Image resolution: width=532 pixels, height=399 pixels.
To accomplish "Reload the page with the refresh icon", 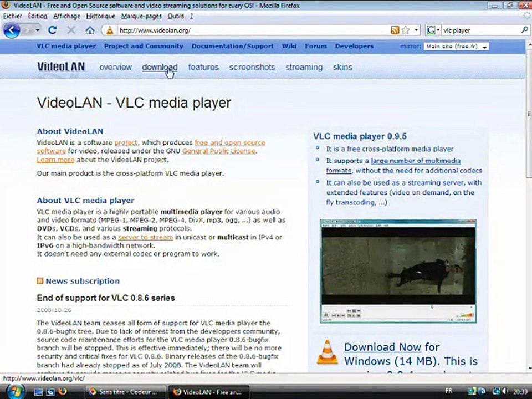I will point(52,30).
